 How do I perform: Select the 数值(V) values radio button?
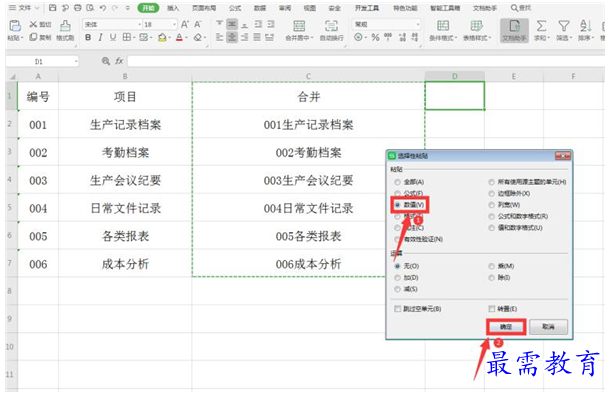point(397,205)
